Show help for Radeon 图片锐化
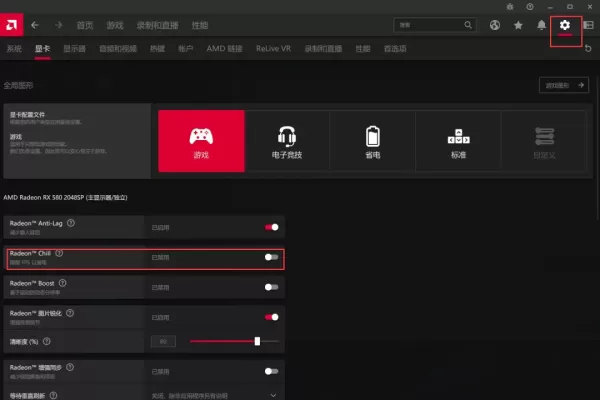 [70, 313]
